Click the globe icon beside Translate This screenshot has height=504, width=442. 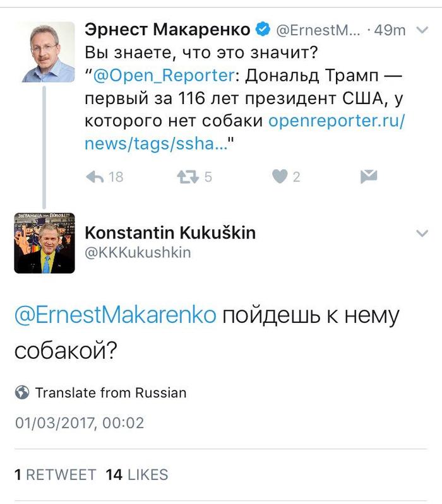[x=22, y=392]
